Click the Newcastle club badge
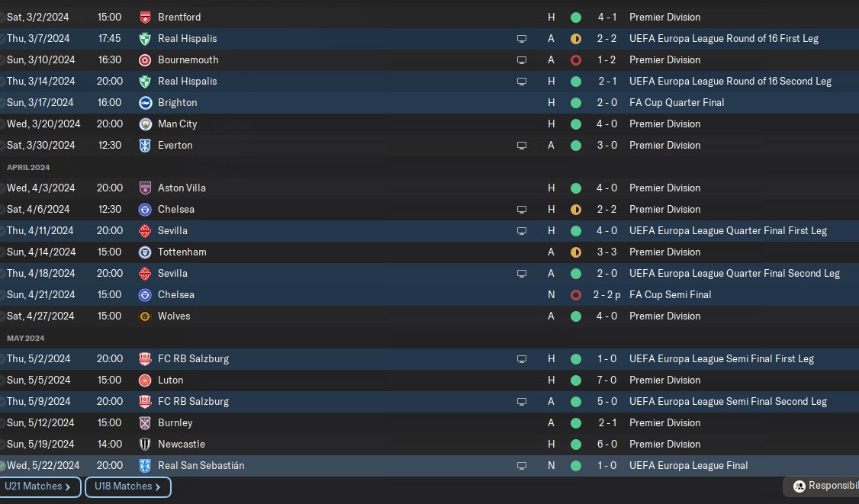The image size is (859, 504). click(145, 444)
